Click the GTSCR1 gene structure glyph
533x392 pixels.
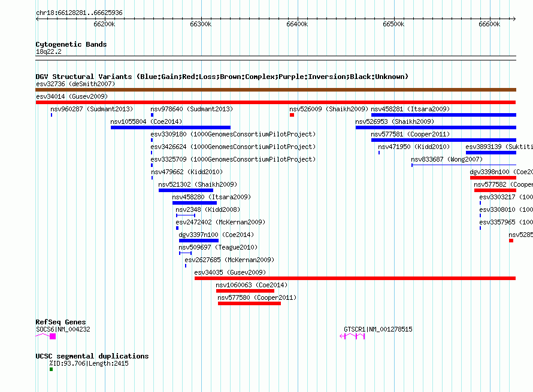point(352,336)
